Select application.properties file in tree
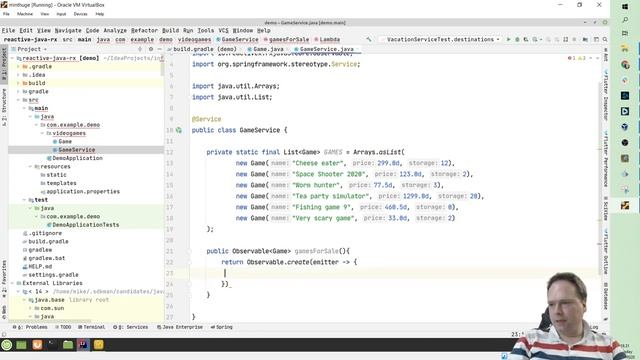 pos(82,191)
